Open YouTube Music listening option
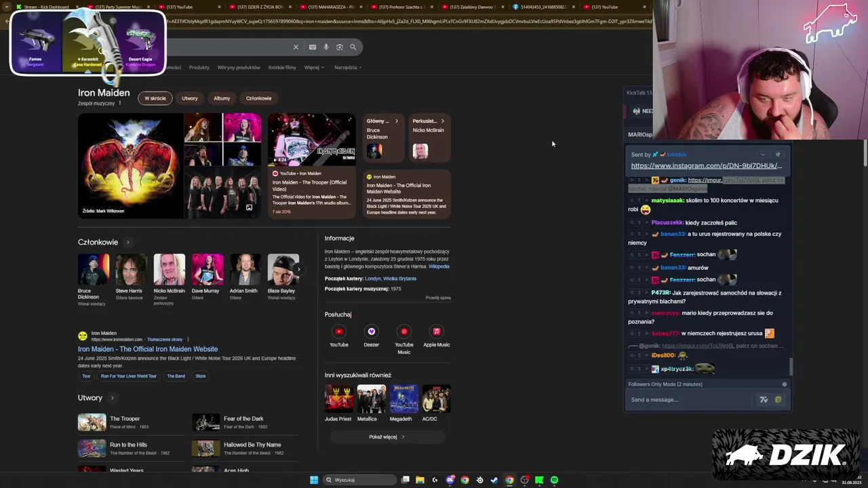Viewport: 868px width, 488px height. click(x=403, y=340)
